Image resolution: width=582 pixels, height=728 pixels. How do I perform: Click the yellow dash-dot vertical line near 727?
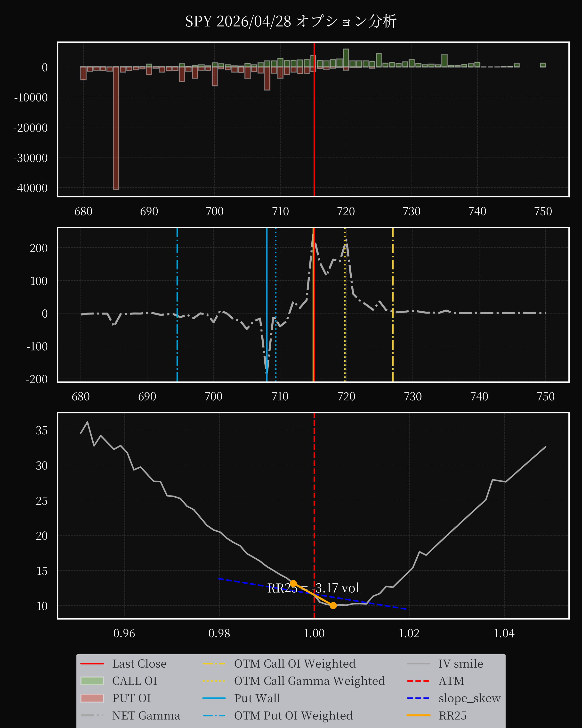click(393, 305)
